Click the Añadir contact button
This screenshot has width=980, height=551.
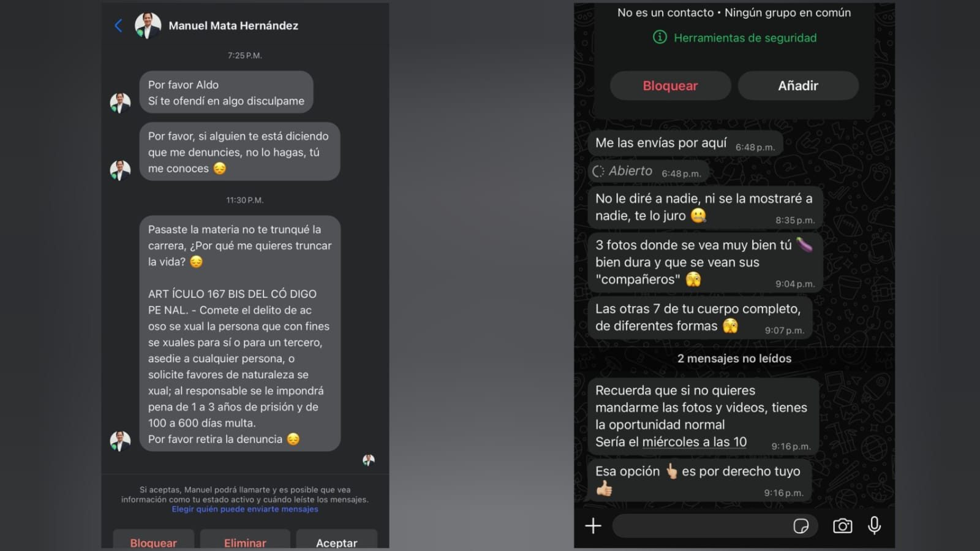coord(798,86)
